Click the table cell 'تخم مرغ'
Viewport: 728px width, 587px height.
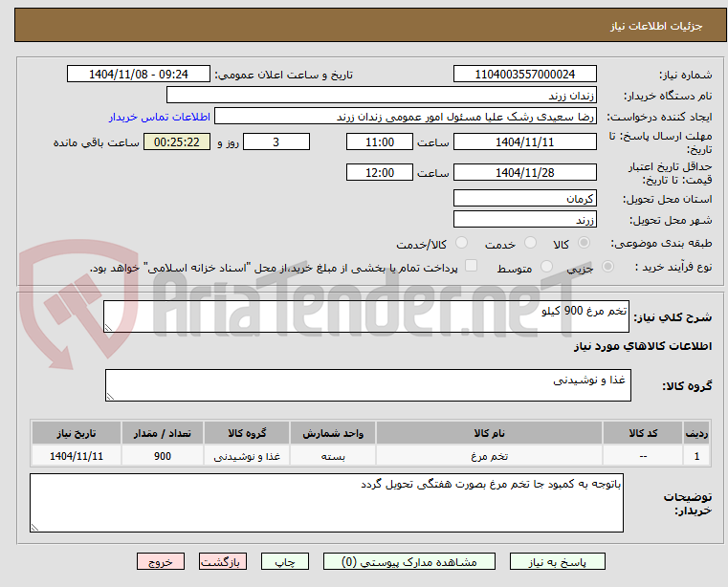pyautogui.click(x=489, y=456)
